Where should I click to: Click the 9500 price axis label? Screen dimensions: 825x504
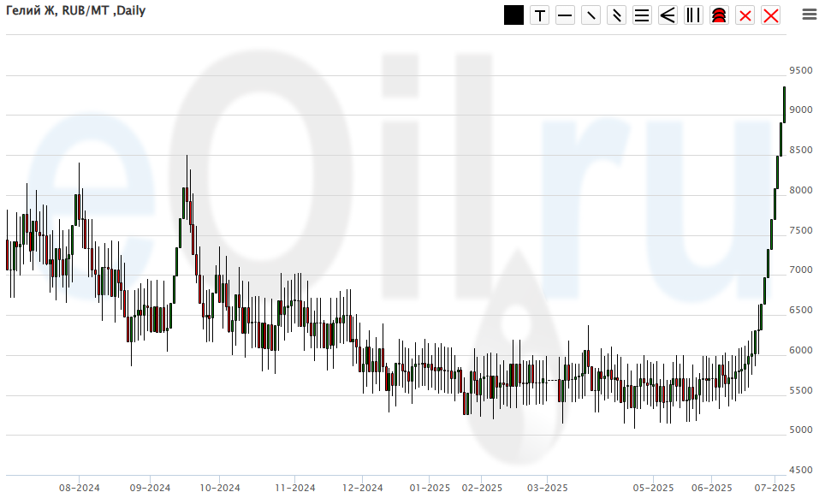coord(801,70)
